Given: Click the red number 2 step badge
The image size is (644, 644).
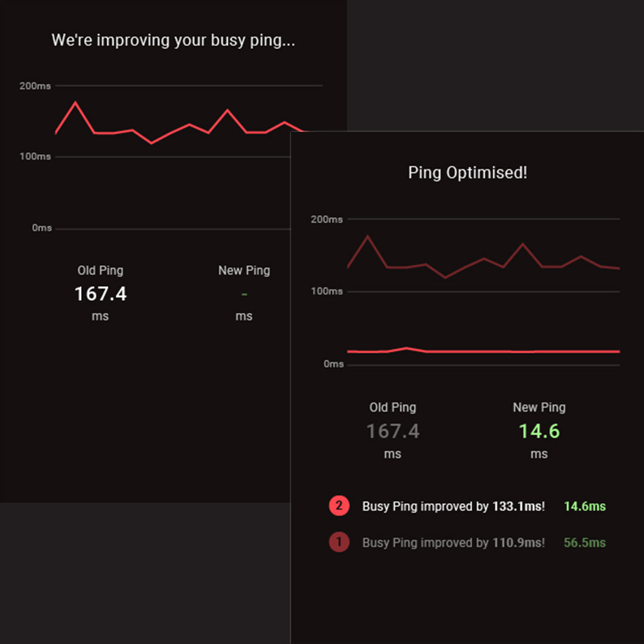Looking at the screenshot, I should [339, 506].
